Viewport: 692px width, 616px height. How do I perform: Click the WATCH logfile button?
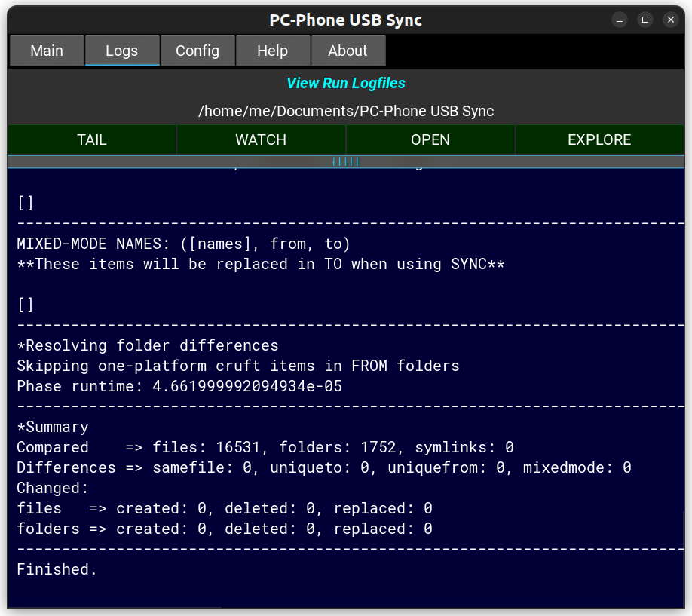[261, 139]
